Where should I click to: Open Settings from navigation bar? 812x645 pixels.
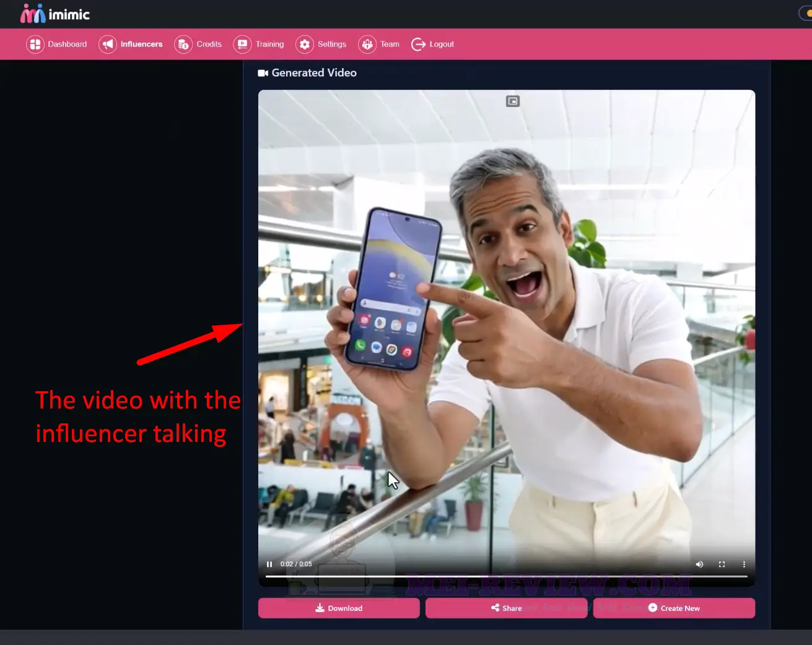pos(321,44)
